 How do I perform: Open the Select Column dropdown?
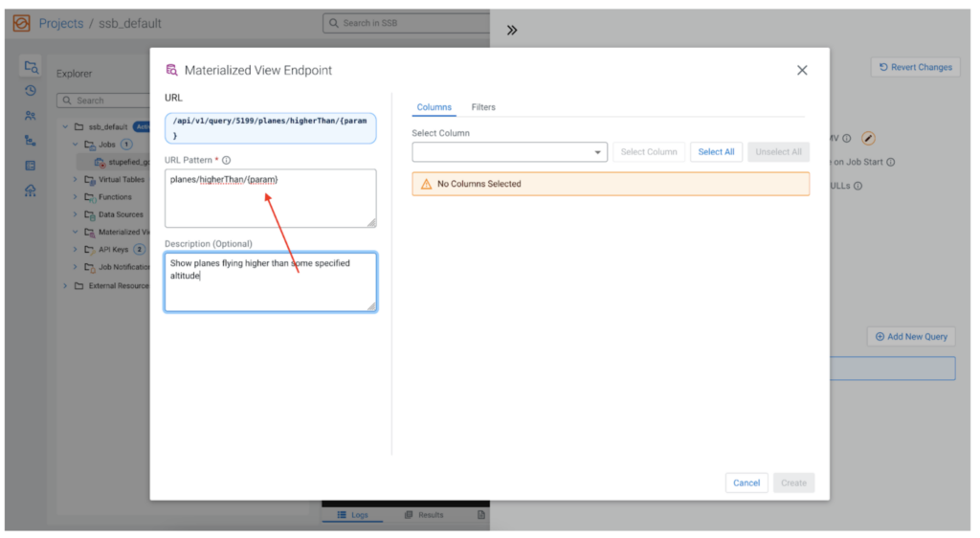(509, 152)
